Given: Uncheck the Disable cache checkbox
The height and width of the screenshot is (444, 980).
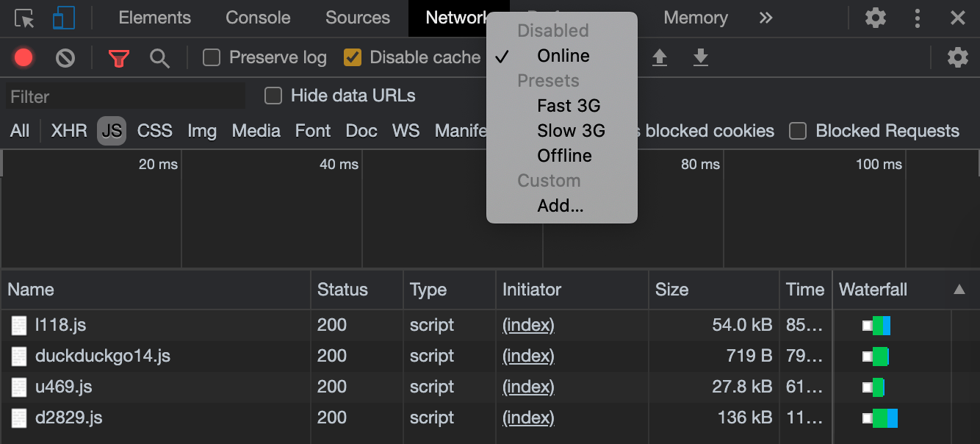Looking at the screenshot, I should [353, 57].
